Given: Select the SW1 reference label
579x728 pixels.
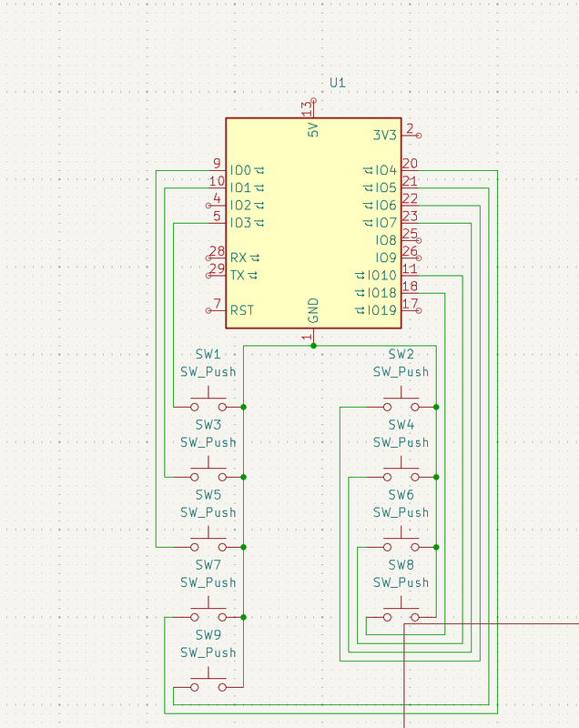Looking at the screenshot, I should coord(208,354).
